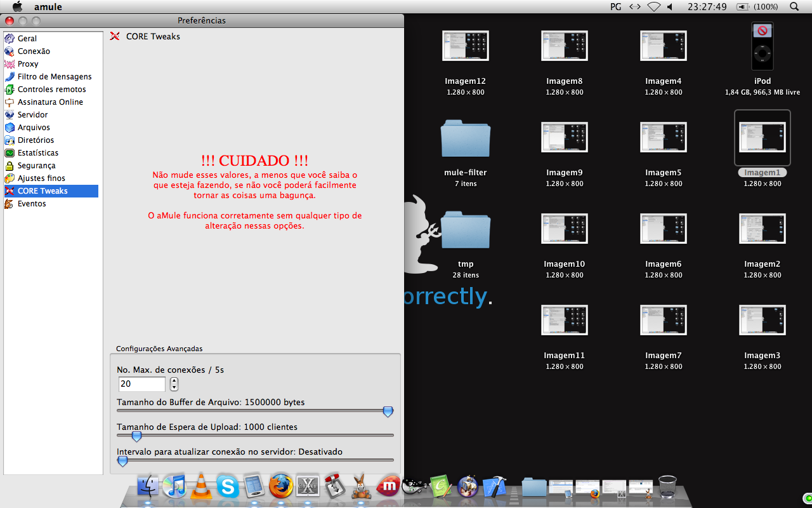Click the max connections stepper arrows

[x=174, y=384]
